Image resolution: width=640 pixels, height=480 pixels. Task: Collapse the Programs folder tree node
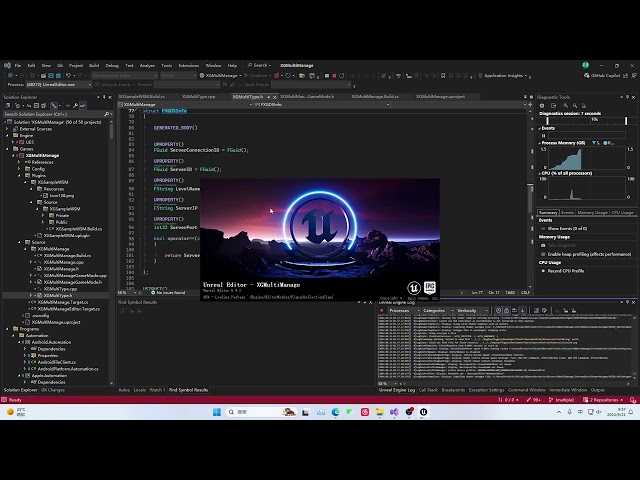[x=7, y=329]
